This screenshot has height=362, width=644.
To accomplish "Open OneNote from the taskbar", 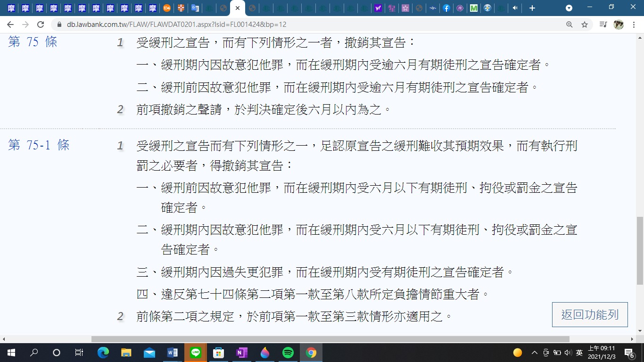I will pos(241,353).
